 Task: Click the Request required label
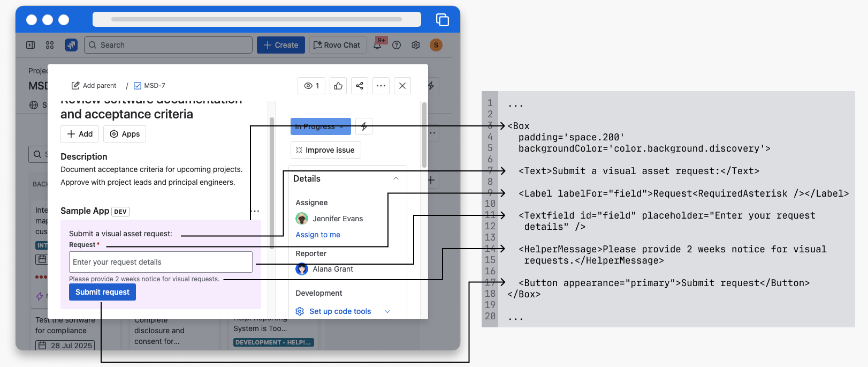point(84,245)
